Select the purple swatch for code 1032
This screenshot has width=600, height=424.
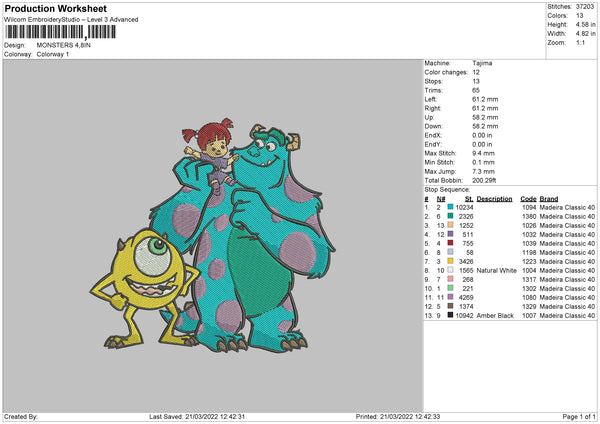click(450, 234)
